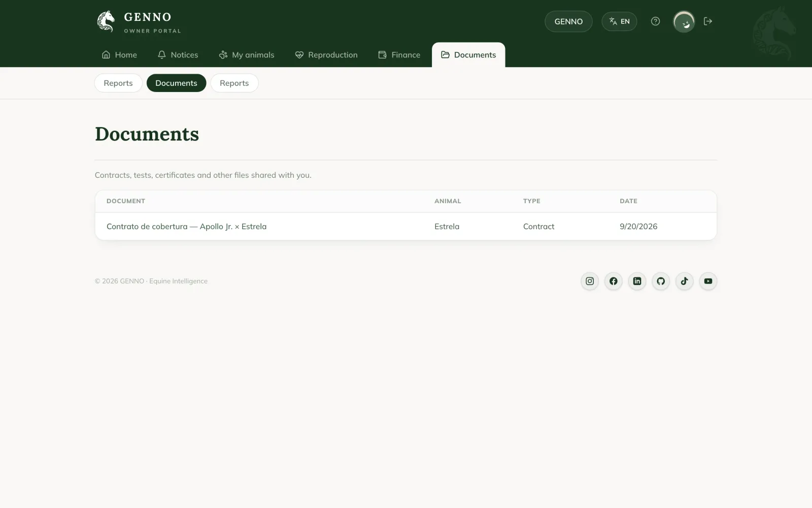Click the Documents page heading
The image size is (812, 508).
[147, 134]
